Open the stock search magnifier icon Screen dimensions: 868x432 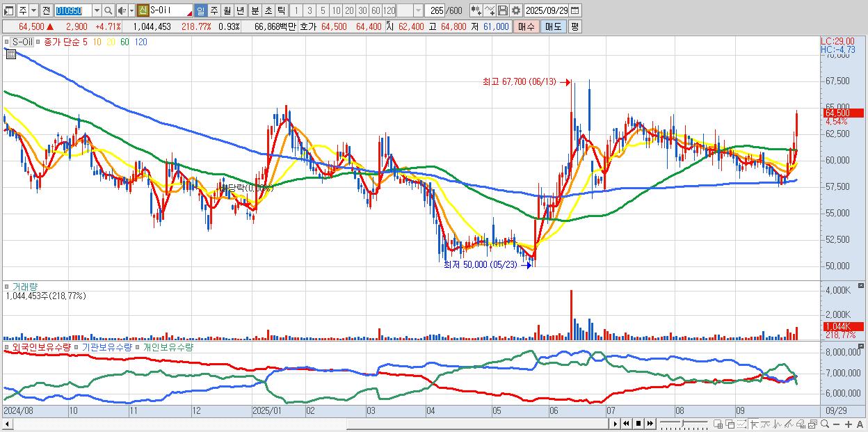(x=108, y=10)
